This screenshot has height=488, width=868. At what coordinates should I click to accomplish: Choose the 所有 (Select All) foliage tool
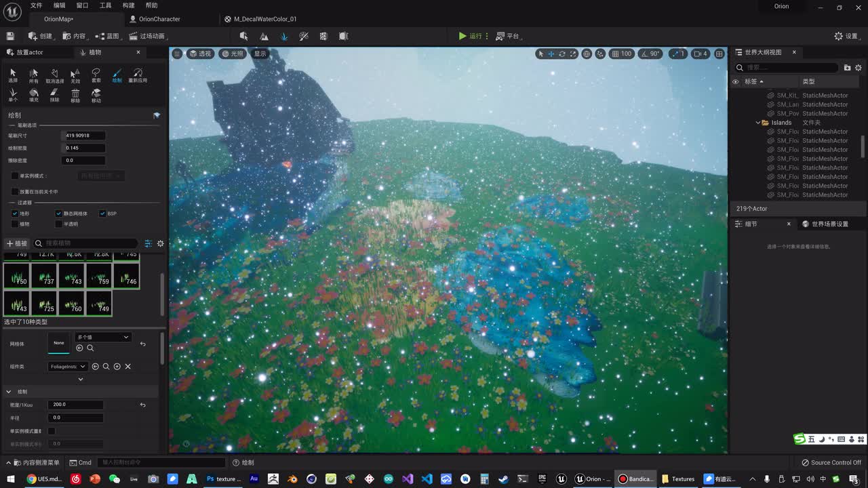coord(34,75)
